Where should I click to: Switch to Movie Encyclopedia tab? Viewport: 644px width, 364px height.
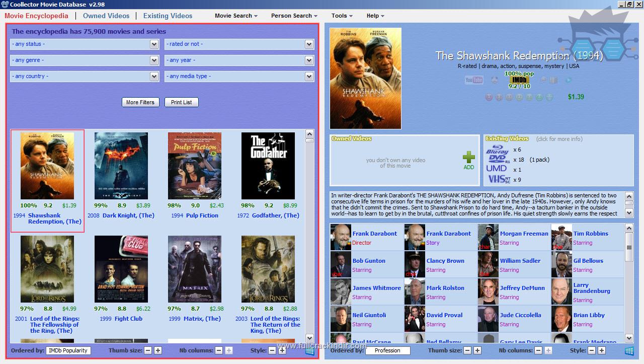click(36, 16)
